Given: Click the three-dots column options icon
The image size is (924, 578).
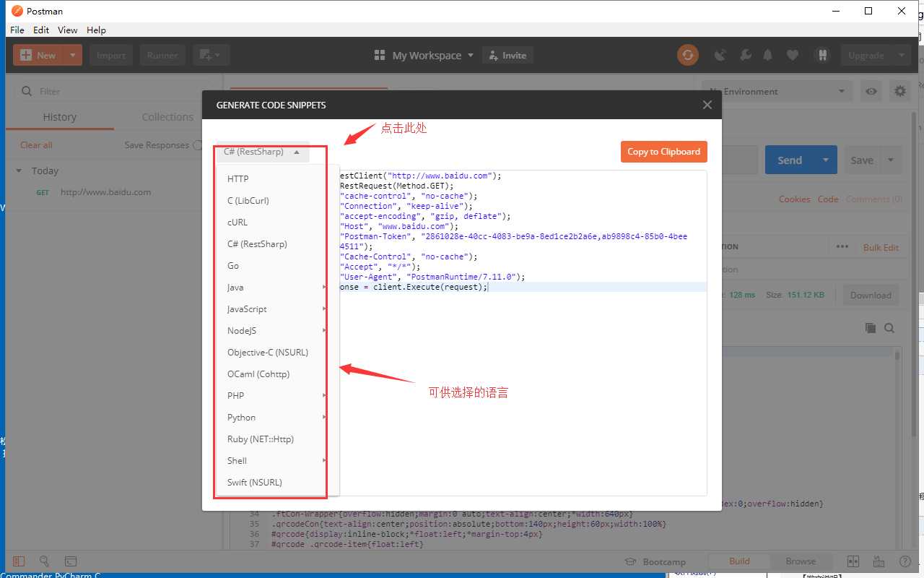Looking at the screenshot, I should (842, 246).
